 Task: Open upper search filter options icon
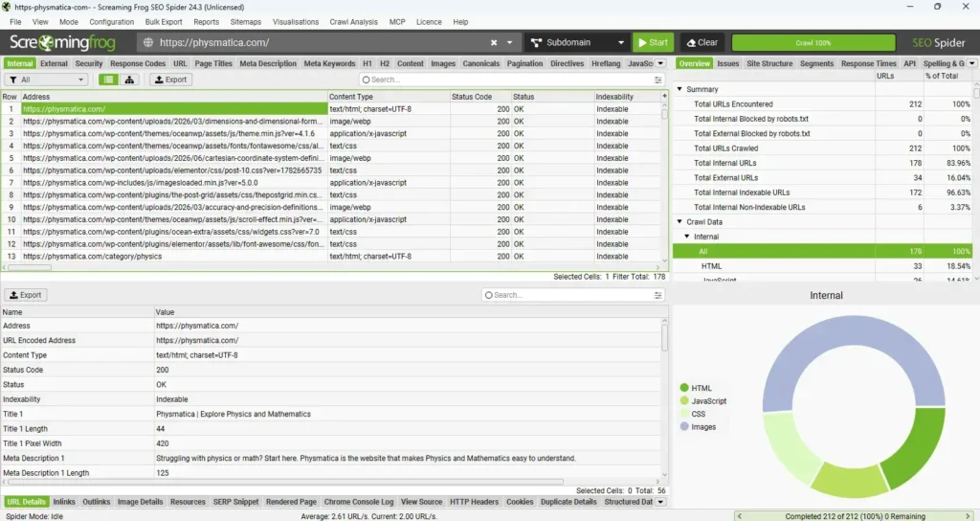pos(658,79)
